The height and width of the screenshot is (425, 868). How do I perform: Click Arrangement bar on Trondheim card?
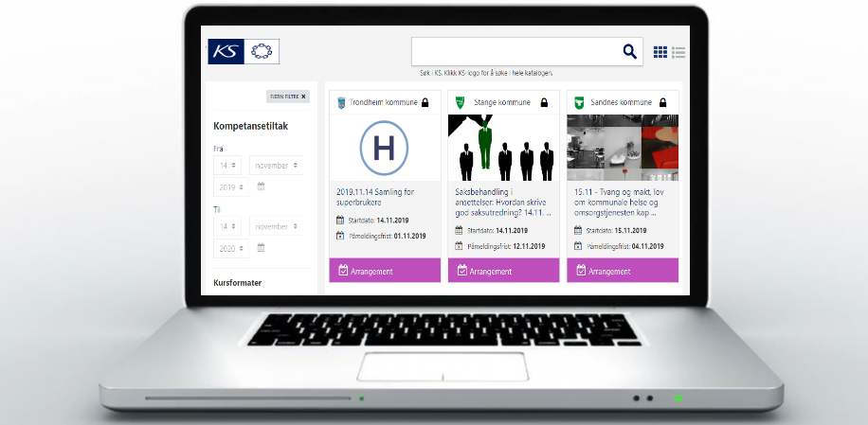pos(385,271)
